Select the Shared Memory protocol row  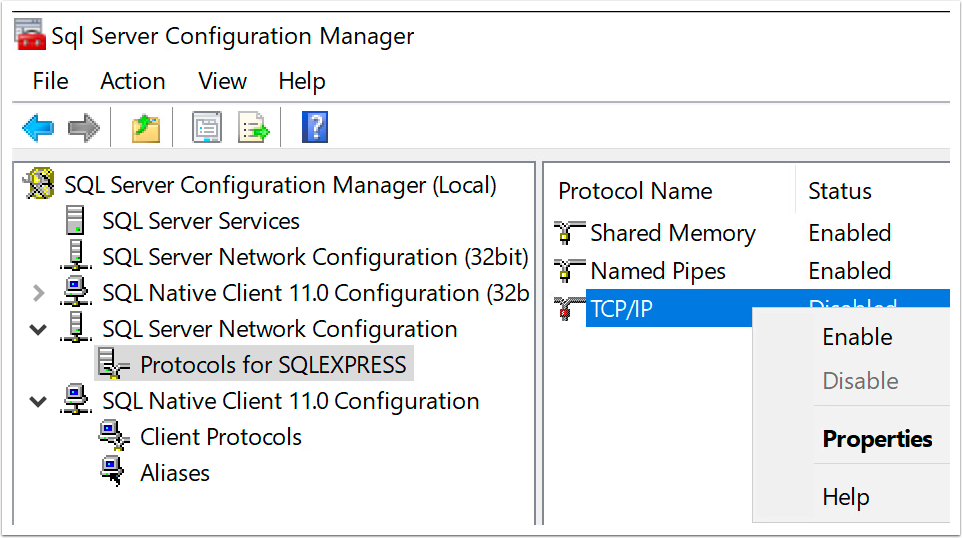tap(752, 233)
